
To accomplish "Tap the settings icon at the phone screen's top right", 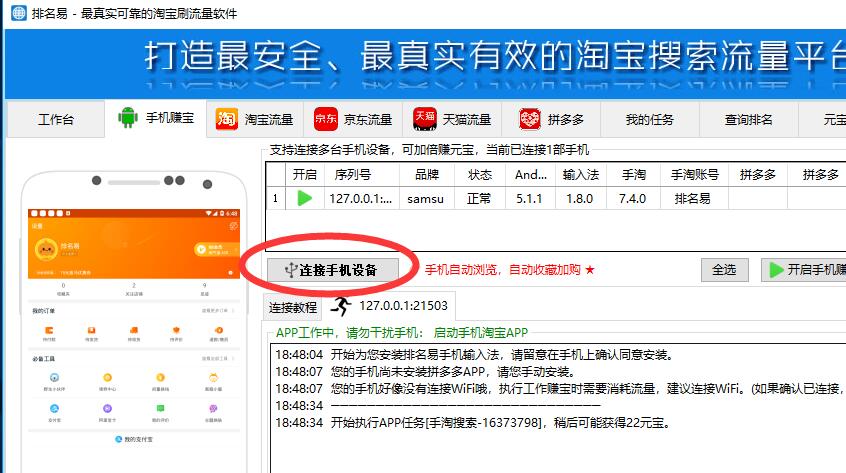I will click(233, 226).
